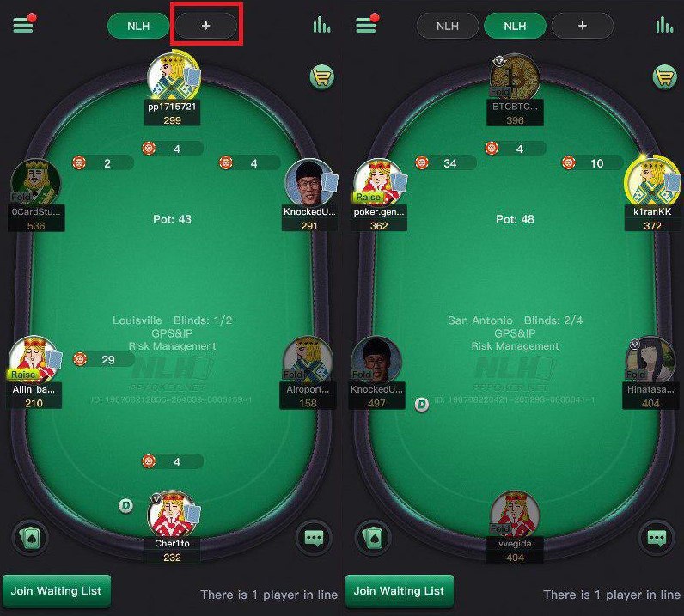Open the cards hand-history icon on San Antonio table
This screenshot has width=684, height=616.
pos(373,538)
